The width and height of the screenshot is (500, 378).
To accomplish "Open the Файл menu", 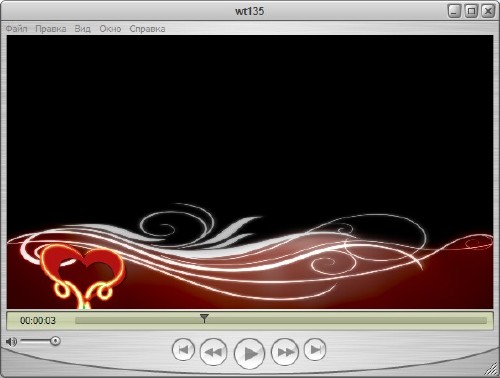I will (16, 29).
